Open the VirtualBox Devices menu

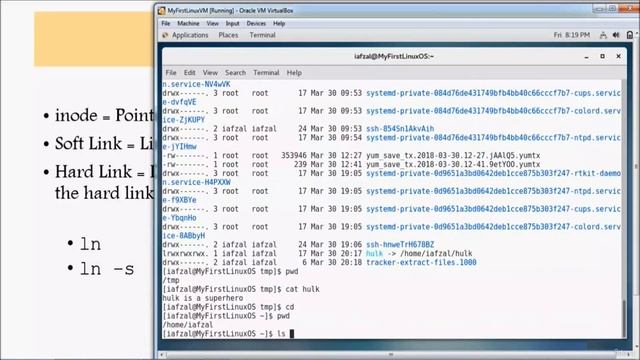pos(256,24)
